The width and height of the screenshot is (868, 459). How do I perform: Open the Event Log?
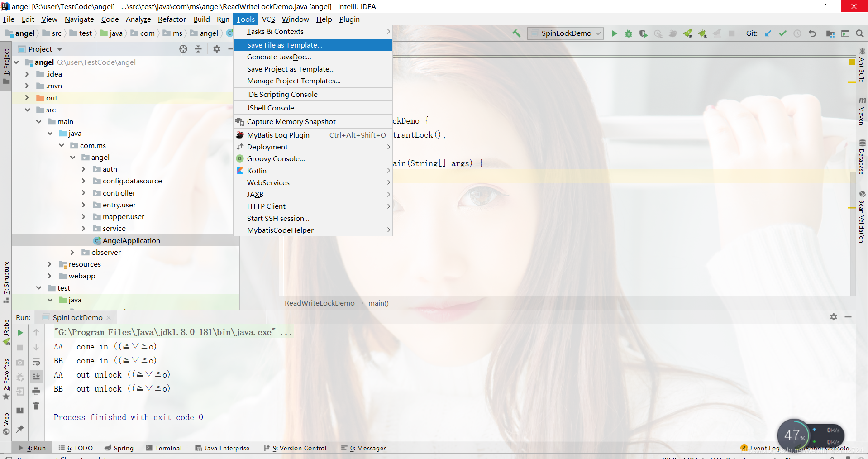(760, 448)
